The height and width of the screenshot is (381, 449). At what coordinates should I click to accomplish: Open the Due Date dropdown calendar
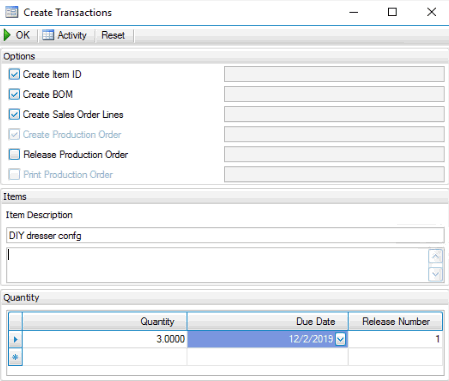(340, 339)
